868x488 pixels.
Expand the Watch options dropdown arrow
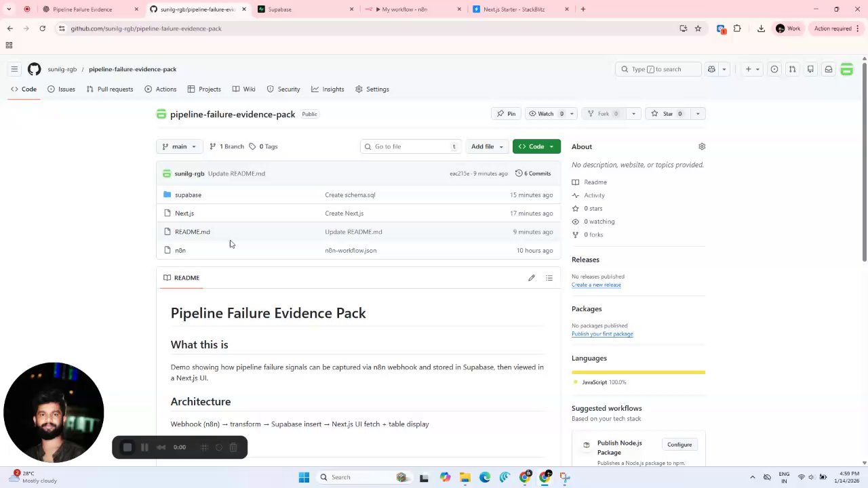click(x=572, y=114)
